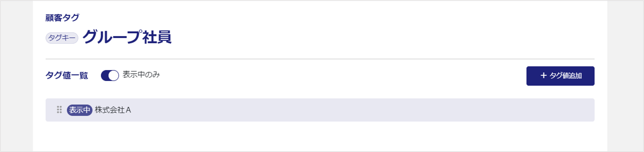
Task: Click the タグ値一覧 heading
Action: coord(67,75)
